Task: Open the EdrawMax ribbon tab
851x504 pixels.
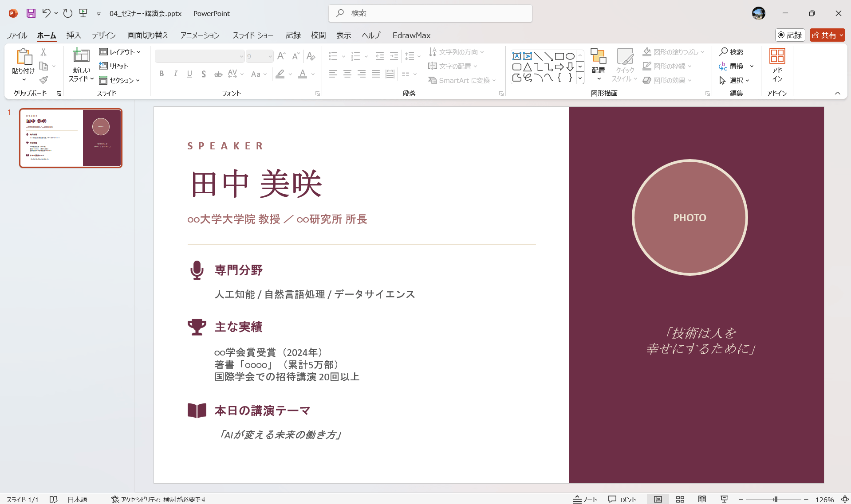Action: click(x=411, y=35)
